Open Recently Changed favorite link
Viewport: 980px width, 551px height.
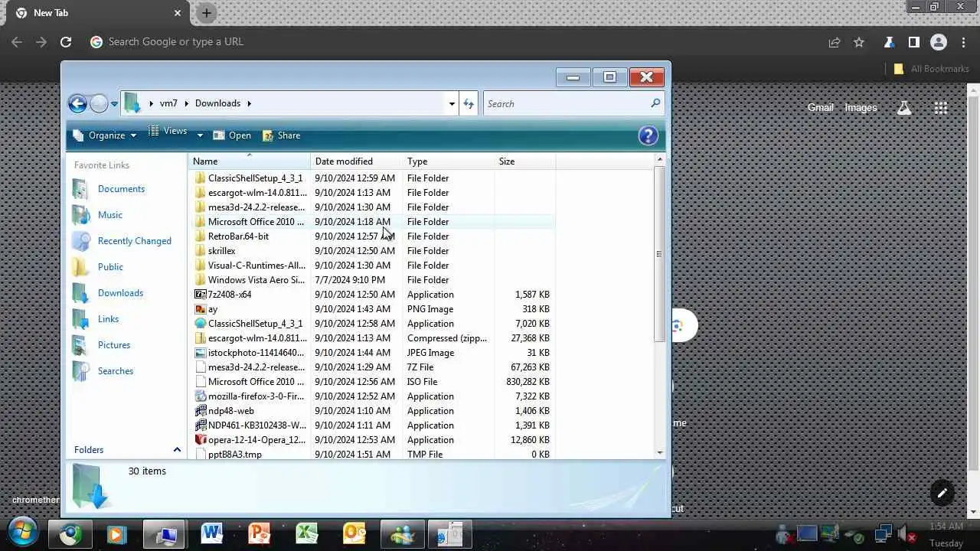134,241
